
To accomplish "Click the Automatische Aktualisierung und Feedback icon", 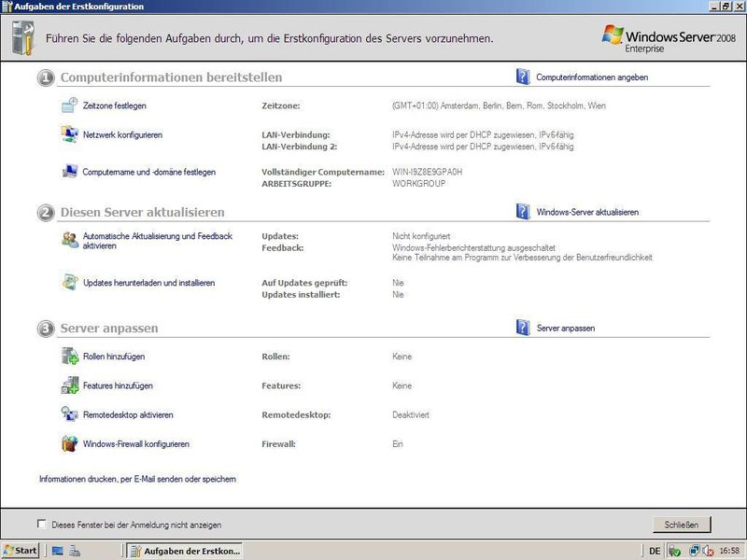I will 70,240.
